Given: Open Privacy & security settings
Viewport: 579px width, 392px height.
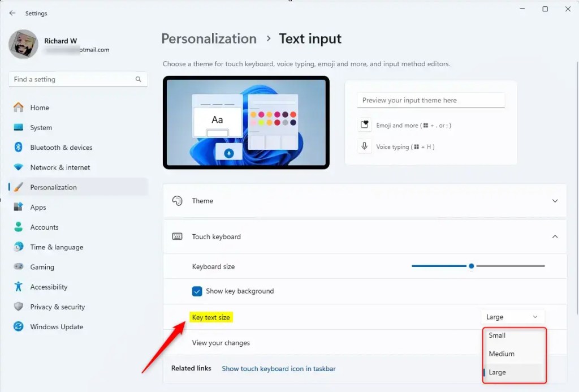Looking at the screenshot, I should (x=57, y=307).
